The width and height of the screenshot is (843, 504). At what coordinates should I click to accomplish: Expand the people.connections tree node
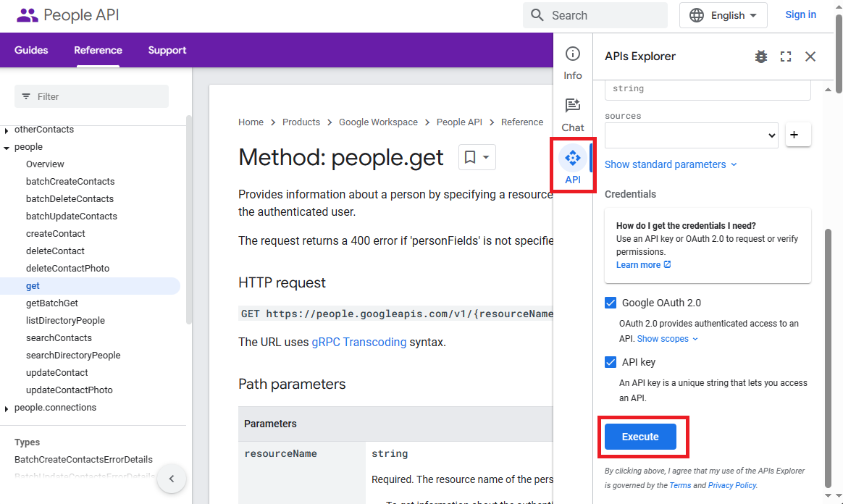pyautogui.click(x=6, y=408)
